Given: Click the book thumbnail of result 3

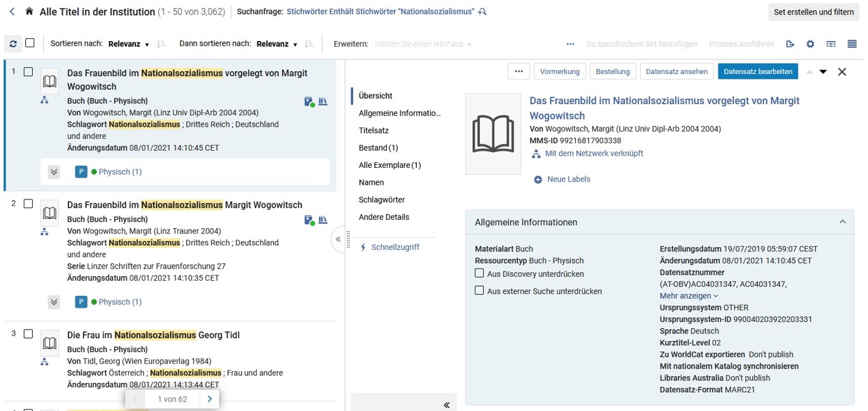Looking at the screenshot, I should pyautogui.click(x=49, y=343).
